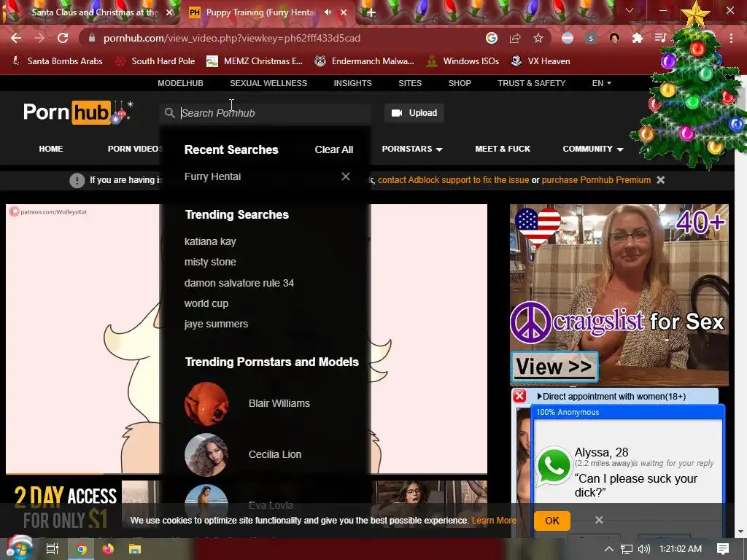Reload the current page
The width and height of the screenshot is (747, 560).
click(63, 38)
